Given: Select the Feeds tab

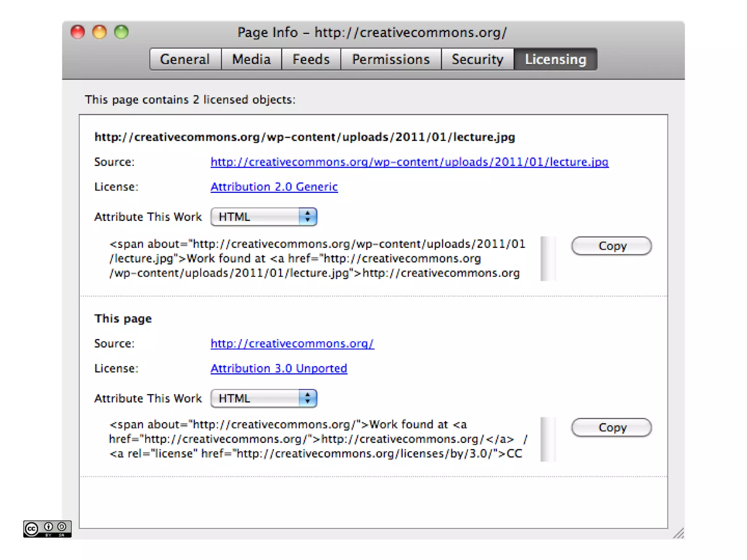Looking at the screenshot, I should click(x=311, y=59).
